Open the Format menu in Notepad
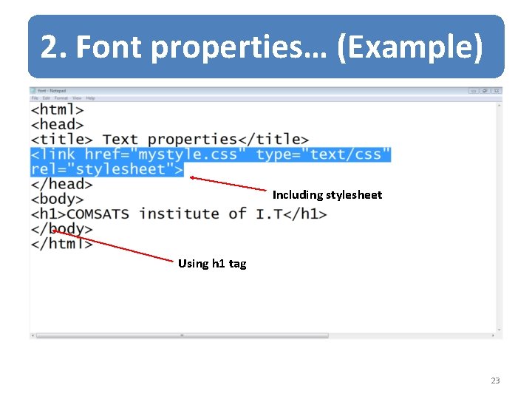The height and width of the screenshot is (399, 532). tap(61, 98)
